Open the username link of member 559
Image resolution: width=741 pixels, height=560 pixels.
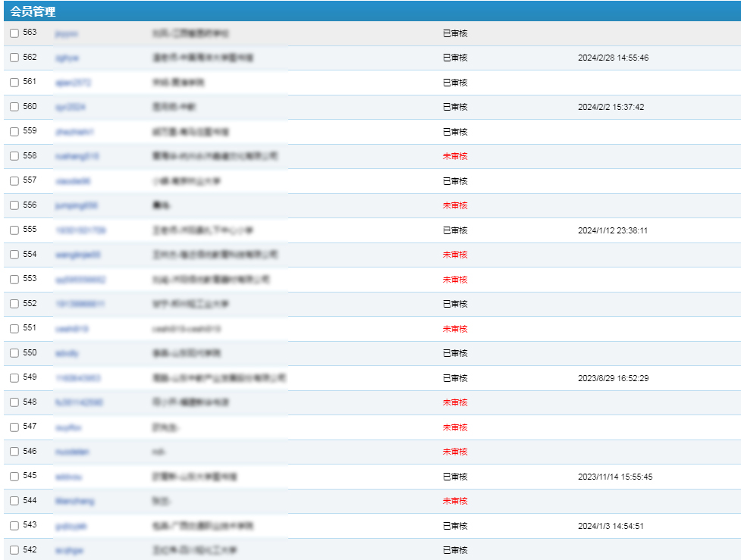(x=74, y=132)
